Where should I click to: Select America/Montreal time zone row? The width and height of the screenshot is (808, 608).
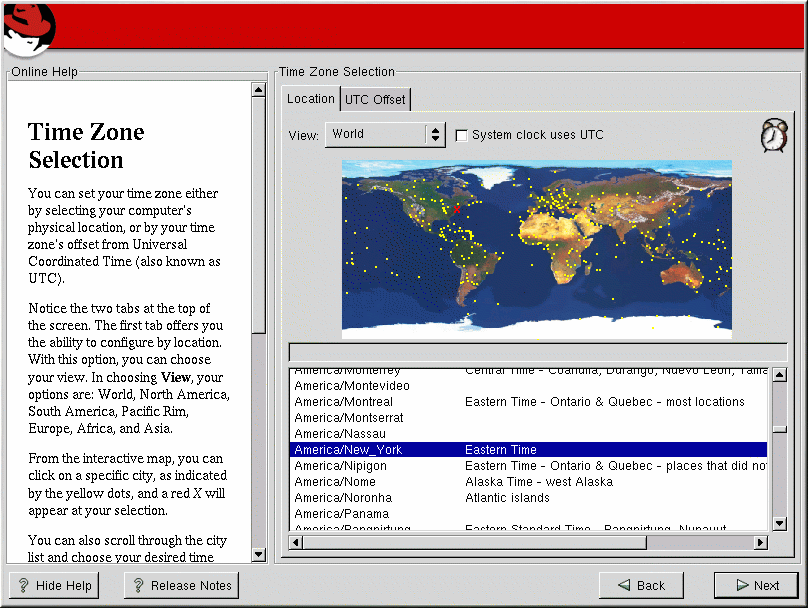pos(528,401)
